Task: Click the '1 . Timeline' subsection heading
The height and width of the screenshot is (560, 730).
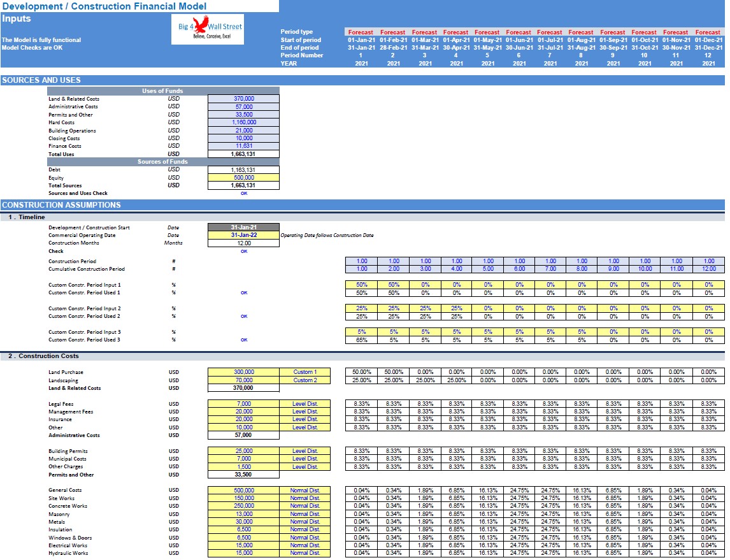Action: [27, 217]
